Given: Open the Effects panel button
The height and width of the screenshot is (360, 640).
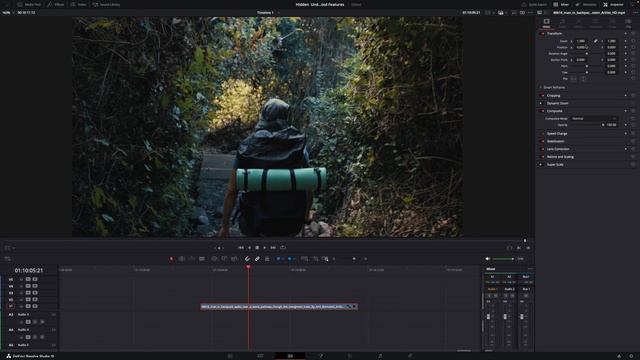Looking at the screenshot, I should [x=56, y=4].
